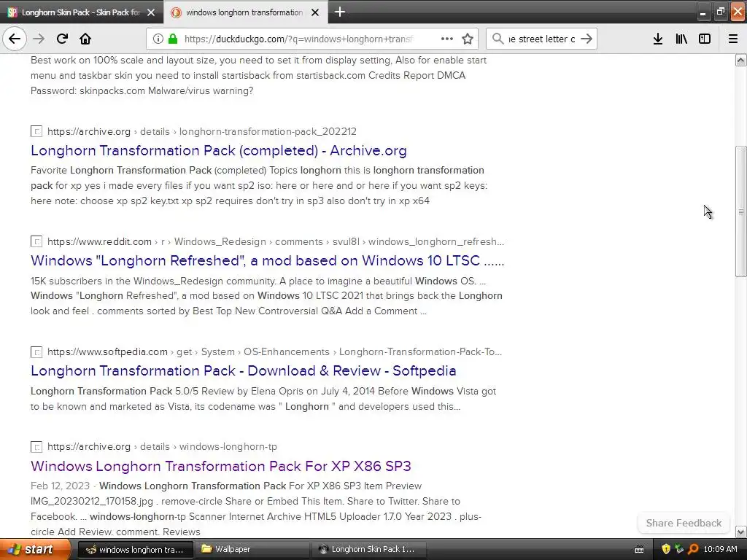Click inside the browser search box
747x560 pixels.
click(x=542, y=39)
